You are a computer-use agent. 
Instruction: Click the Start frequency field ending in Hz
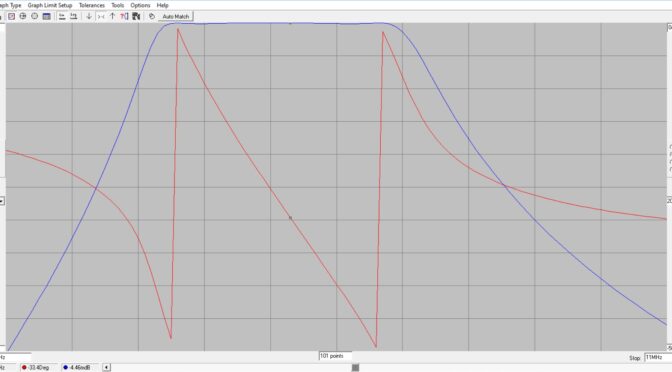click(15, 357)
